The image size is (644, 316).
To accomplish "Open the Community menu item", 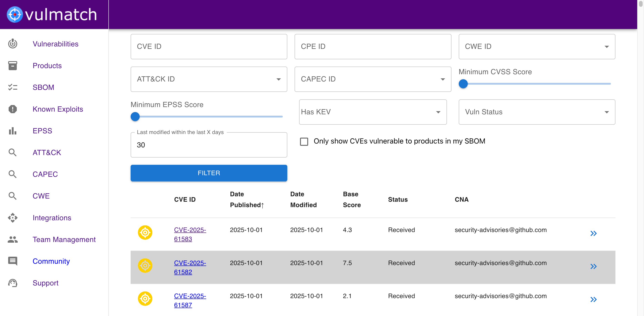I will click(x=51, y=261).
